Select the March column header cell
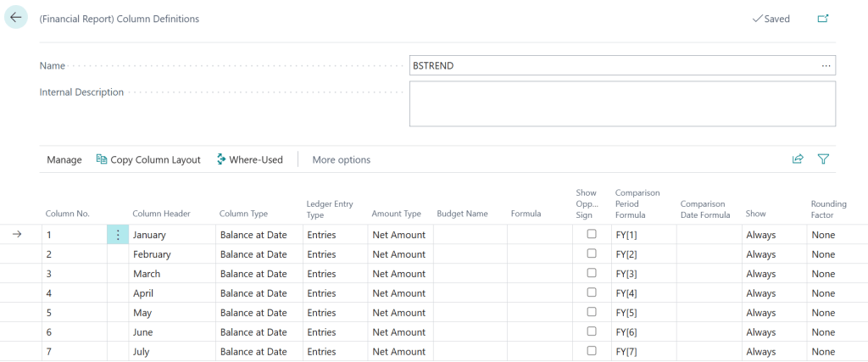This screenshot has height=362, width=868. click(172, 274)
